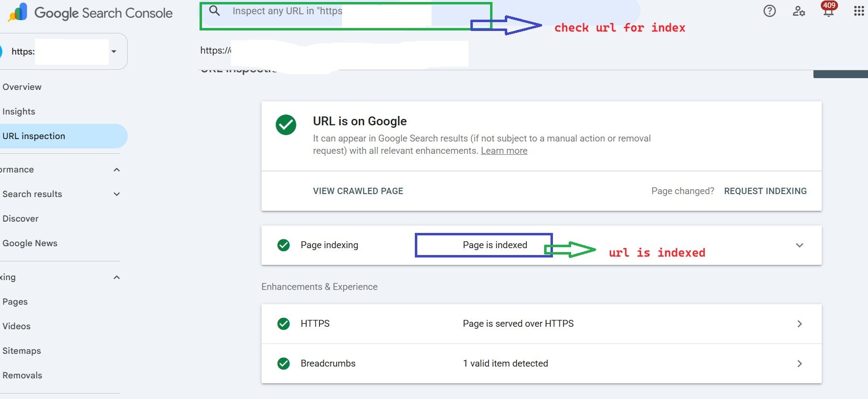Expand the Page indexing details chevron
Image resolution: width=868 pixels, height=399 pixels.
[800, 245]
